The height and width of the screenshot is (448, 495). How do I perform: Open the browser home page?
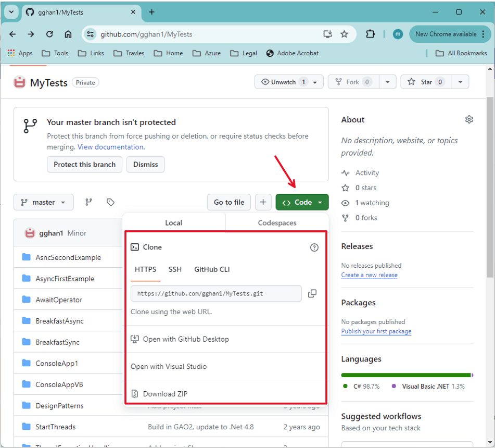(68, 34)
